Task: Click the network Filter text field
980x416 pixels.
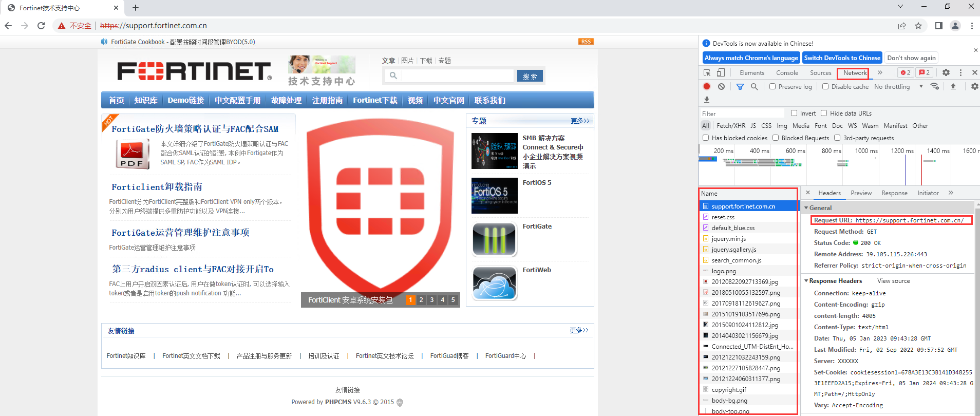Action: [x=742, y=114]
